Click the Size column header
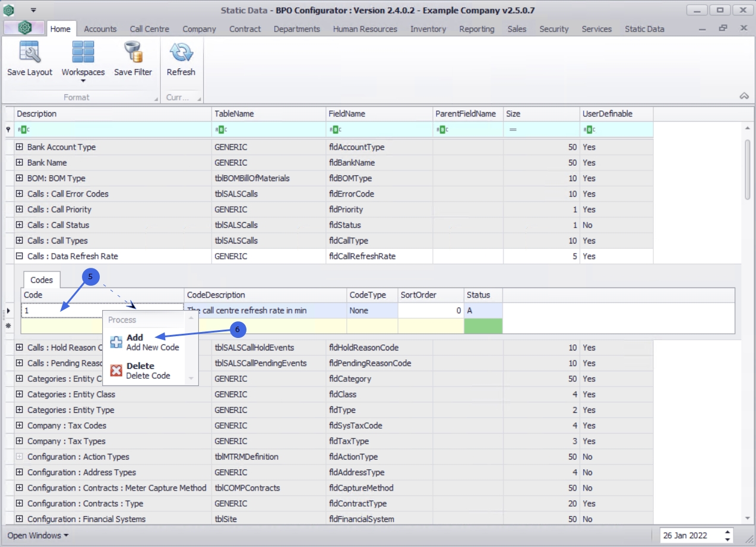Screen dimensions: 756x547 tap(542, 113)
